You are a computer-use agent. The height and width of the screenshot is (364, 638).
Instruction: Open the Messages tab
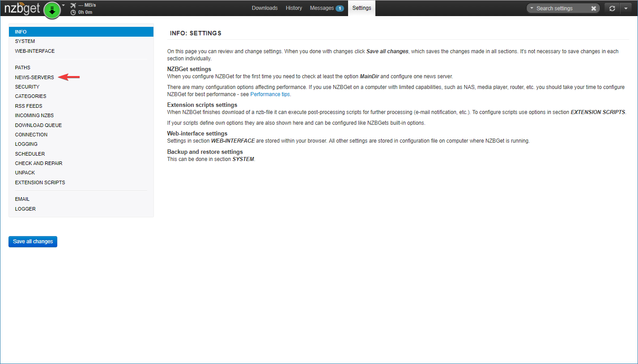(327, 8)
